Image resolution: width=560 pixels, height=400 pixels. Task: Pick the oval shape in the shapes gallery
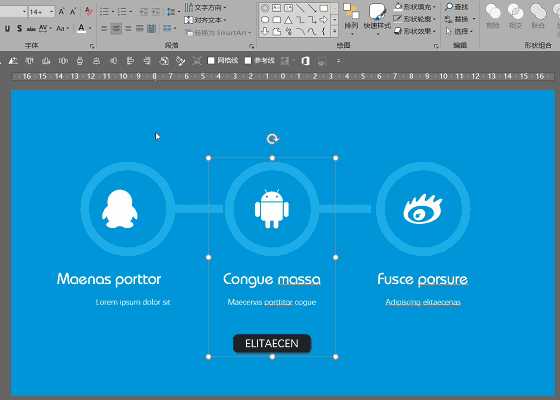click(x=265, y=20)
